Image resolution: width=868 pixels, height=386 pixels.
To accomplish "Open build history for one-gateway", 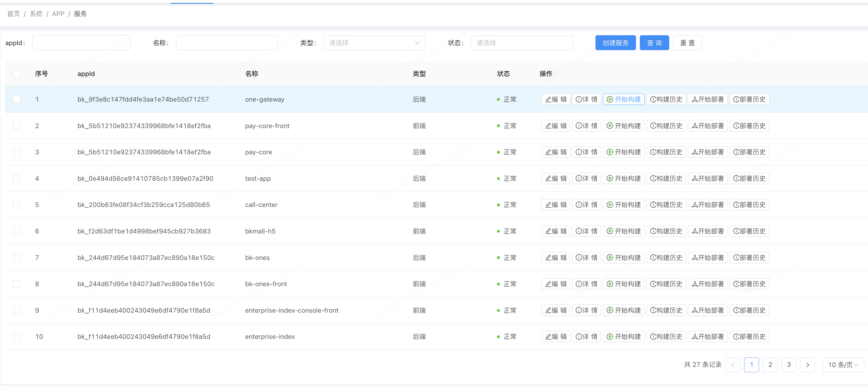I will point(666,99).
